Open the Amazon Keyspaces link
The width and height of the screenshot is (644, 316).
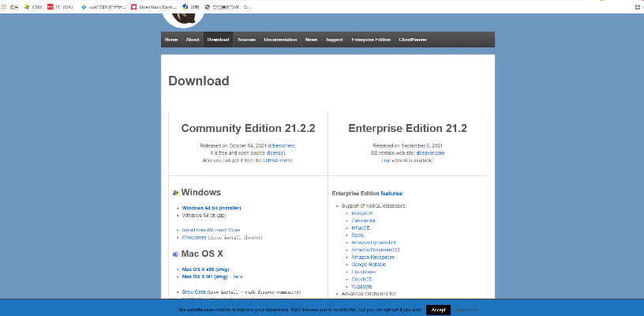[x=373, y=257]
